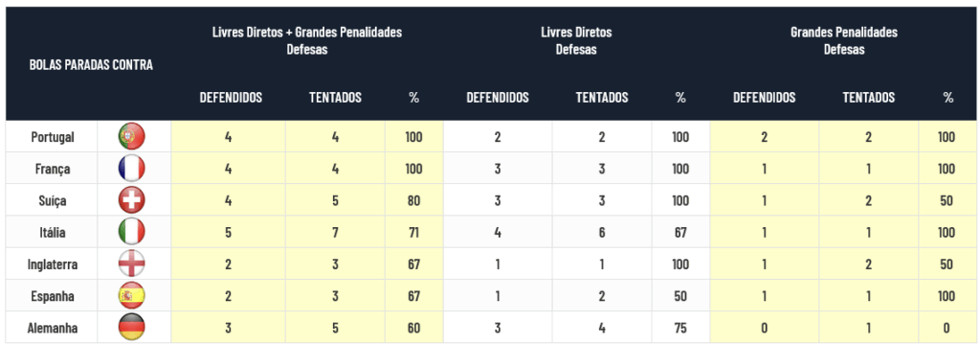Sort by the first DEFENDIDOS column
Viewport: 980px width, 345px height.
pyautogui.click(x=231, y=98)
